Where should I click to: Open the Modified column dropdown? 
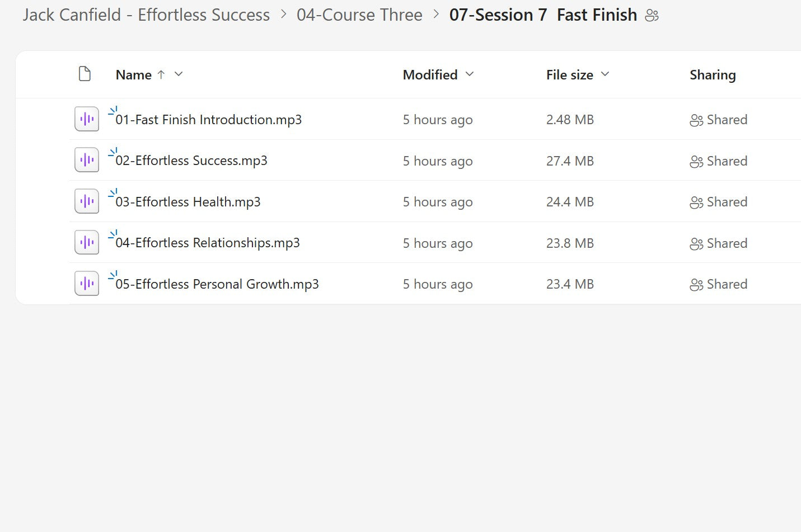coord(469,74)
